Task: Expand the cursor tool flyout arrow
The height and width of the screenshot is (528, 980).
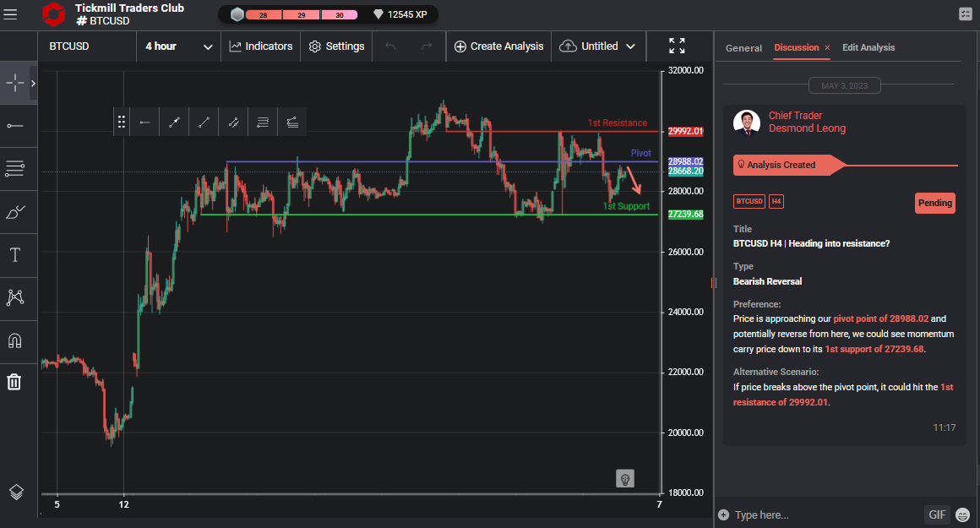Action: [x=33, y=83]
